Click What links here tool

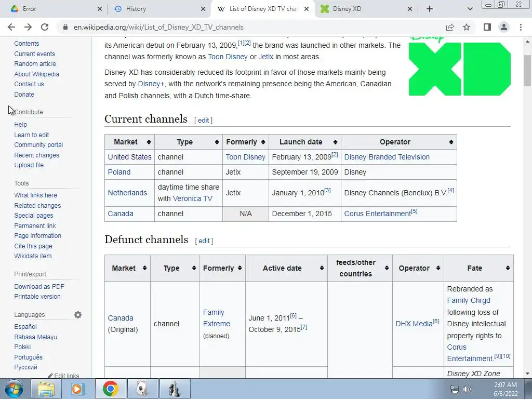(x=36, y=195)
